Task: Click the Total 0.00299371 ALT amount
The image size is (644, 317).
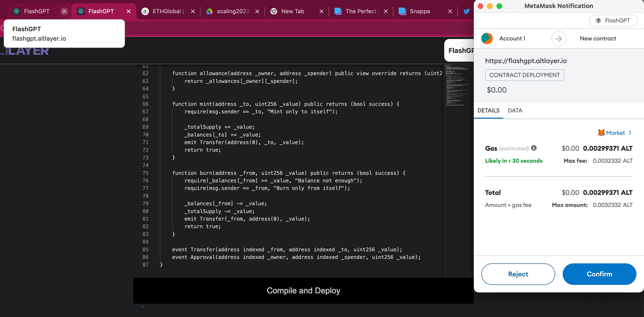Action: (x=608, y=192)
